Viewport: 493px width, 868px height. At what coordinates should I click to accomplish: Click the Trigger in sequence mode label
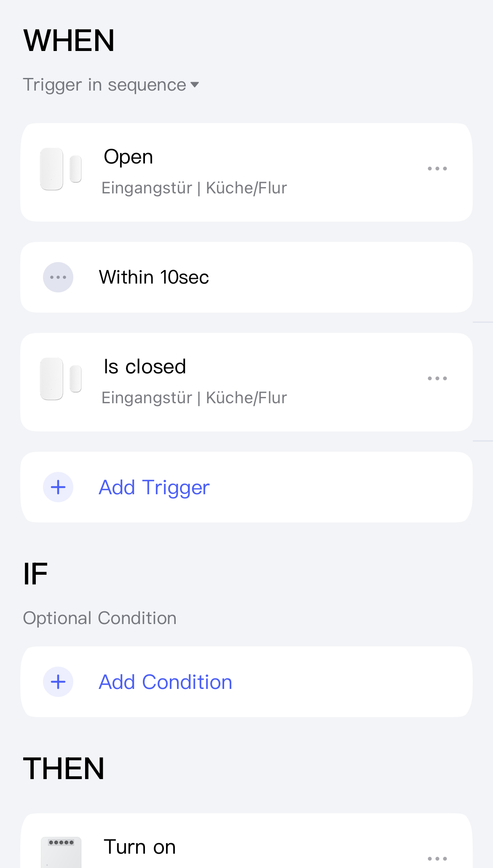point(104,85)
